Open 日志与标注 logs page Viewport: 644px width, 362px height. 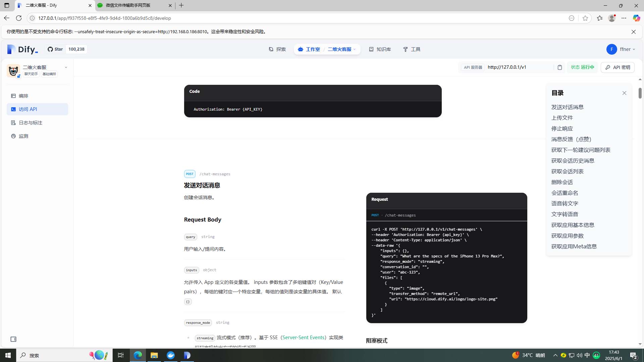click(30, 123)
